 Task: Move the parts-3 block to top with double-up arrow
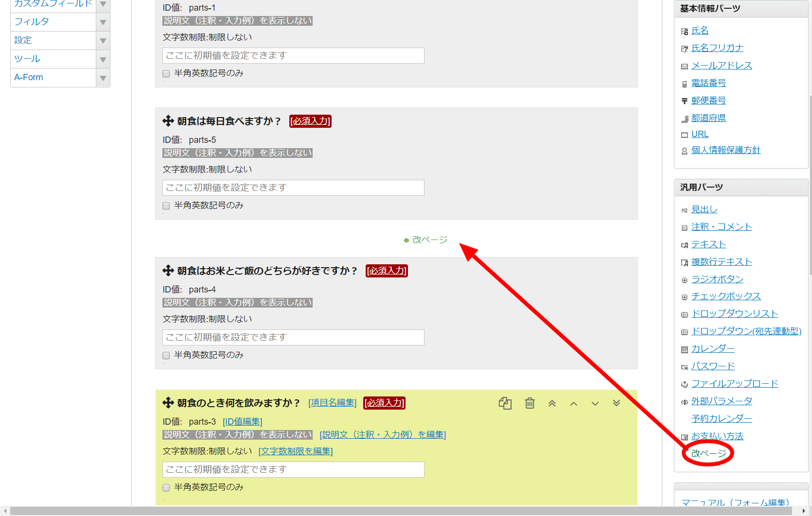(x=552, y=403)
